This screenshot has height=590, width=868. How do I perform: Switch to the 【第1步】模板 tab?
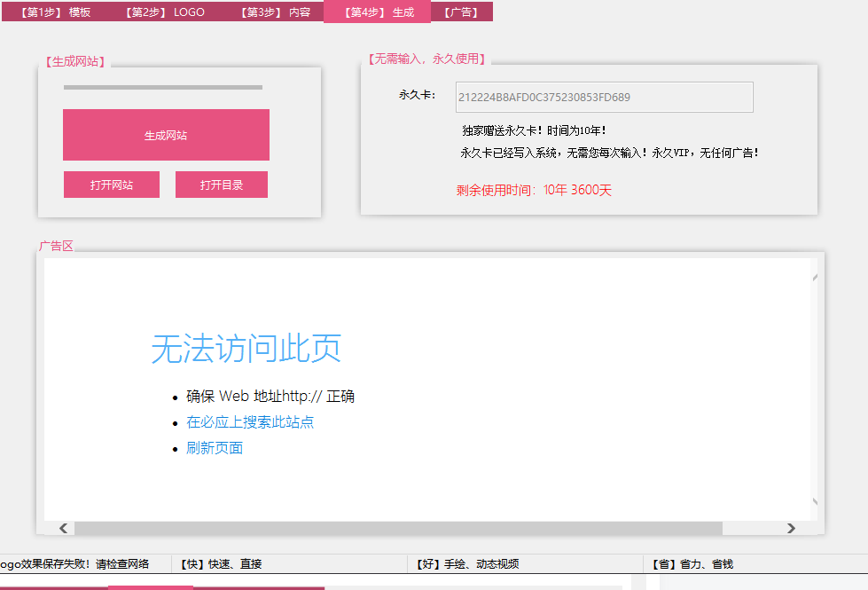pos(53,12)
